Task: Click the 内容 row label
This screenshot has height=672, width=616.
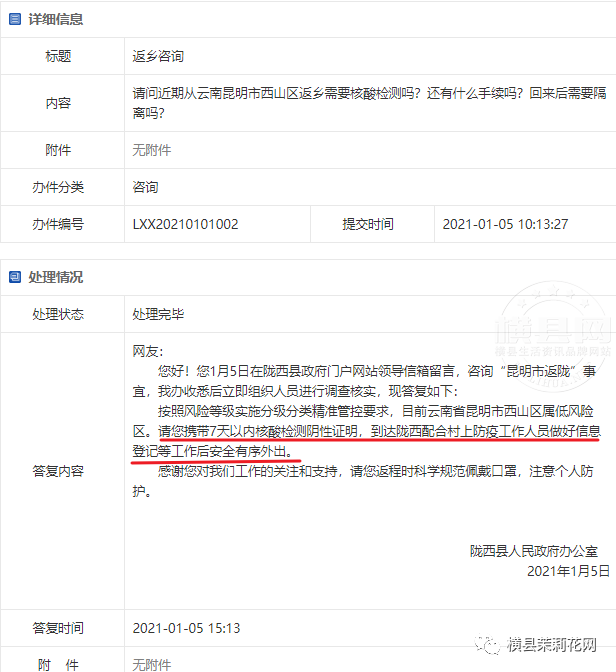Action: (58, 103)
